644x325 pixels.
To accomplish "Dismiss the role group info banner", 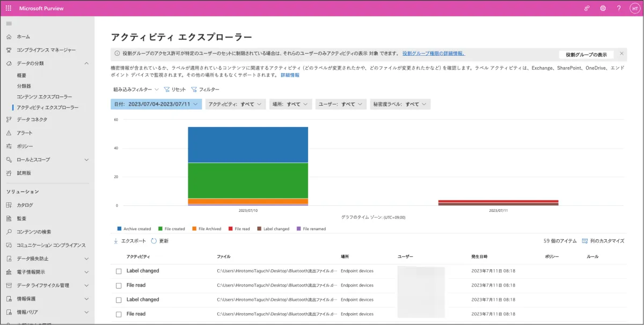I will coord(621,54).
